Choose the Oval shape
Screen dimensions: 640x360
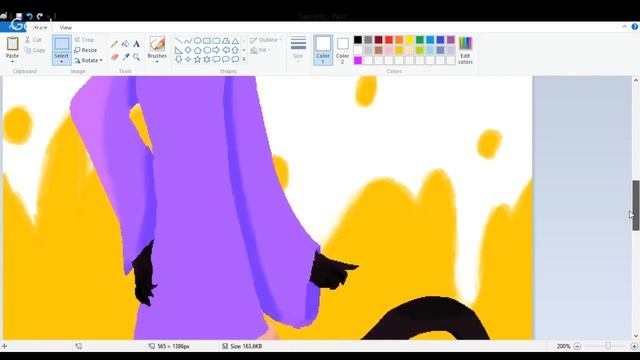click(x=198, y=41)
